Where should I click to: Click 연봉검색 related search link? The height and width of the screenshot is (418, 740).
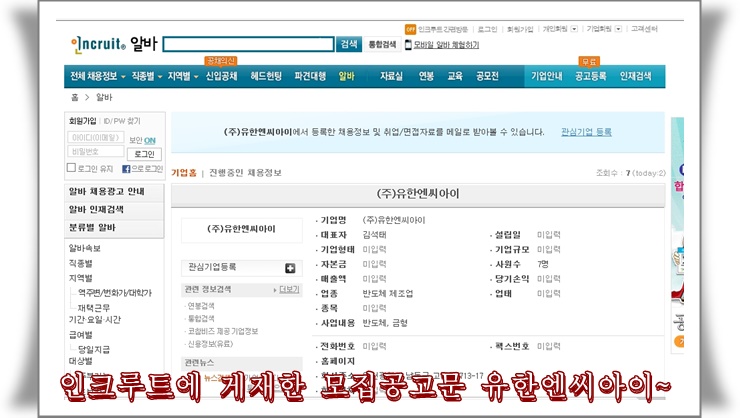[x=201, y=306]
